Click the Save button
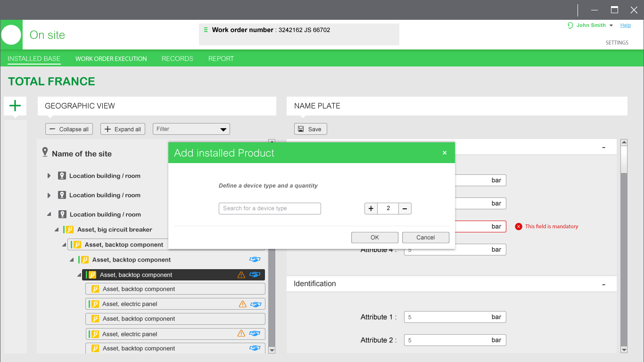The height and width of the screenshot is (362, 644). click(x=310, y=129)
